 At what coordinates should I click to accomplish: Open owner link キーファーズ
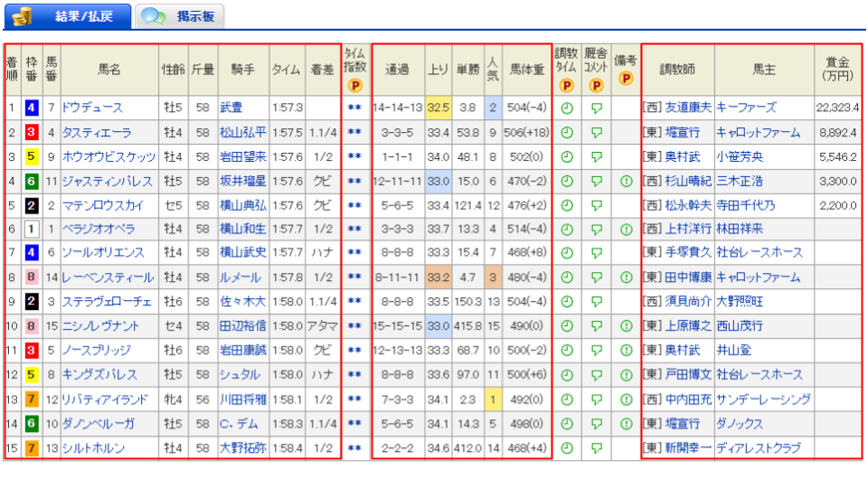click(746, 108)
